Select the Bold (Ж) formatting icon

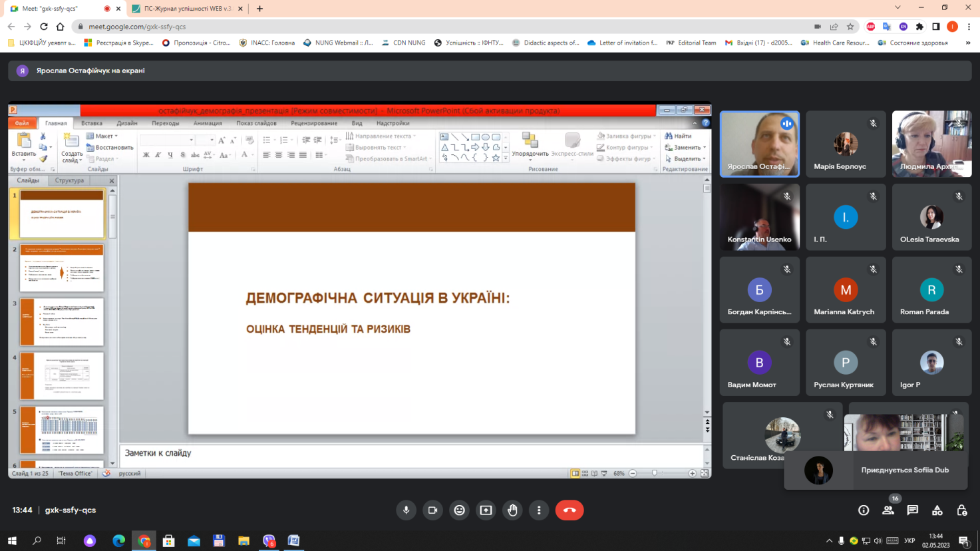coord(146,154)
